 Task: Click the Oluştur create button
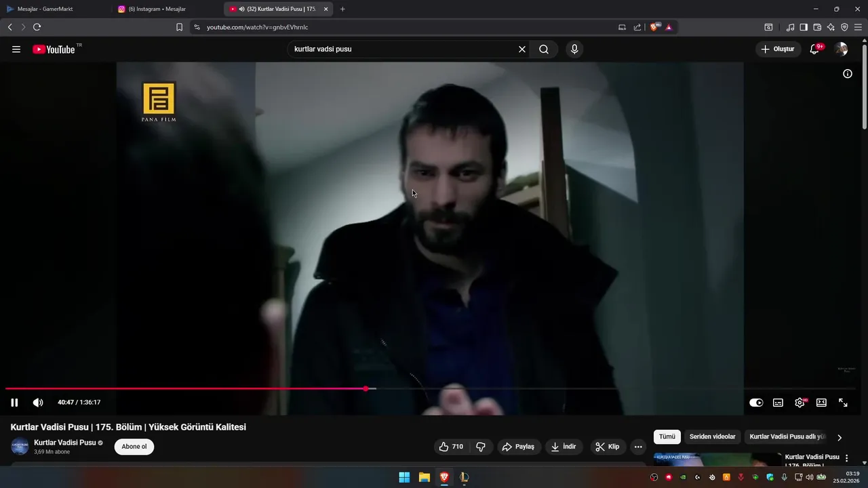778,49
